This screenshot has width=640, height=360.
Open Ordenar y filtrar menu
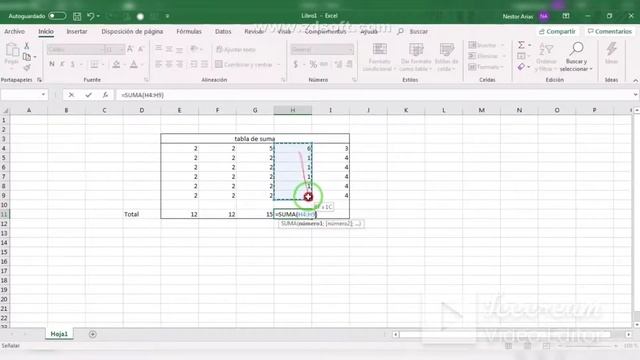click(x=546, y=57)
